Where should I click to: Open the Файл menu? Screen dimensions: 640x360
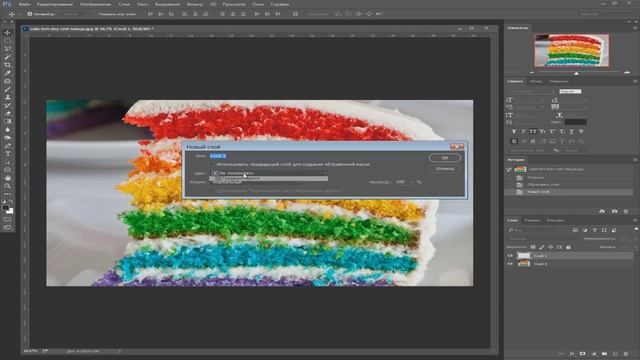point(24,4)
